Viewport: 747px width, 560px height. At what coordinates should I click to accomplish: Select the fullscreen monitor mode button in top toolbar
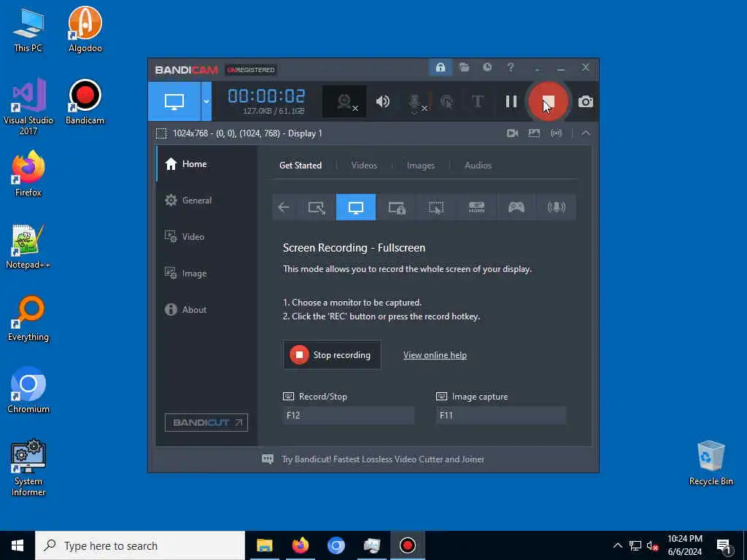pyautogui.click(x=174, y=101)
